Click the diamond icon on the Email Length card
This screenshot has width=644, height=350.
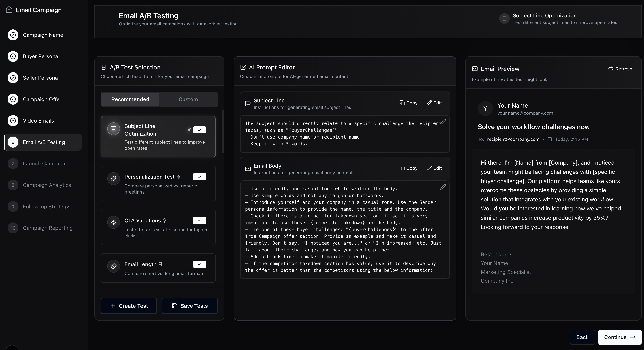(114, 266)
